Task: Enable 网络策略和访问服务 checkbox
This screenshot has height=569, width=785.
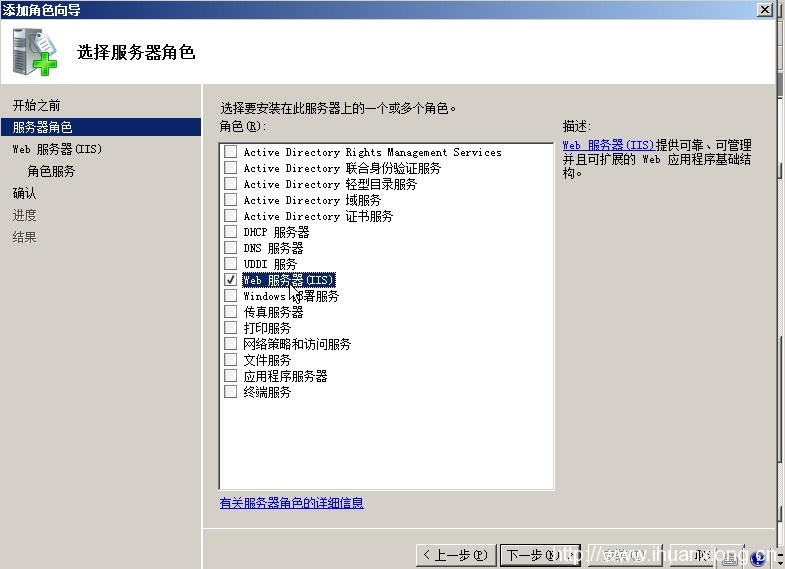Action: (230, 344)
